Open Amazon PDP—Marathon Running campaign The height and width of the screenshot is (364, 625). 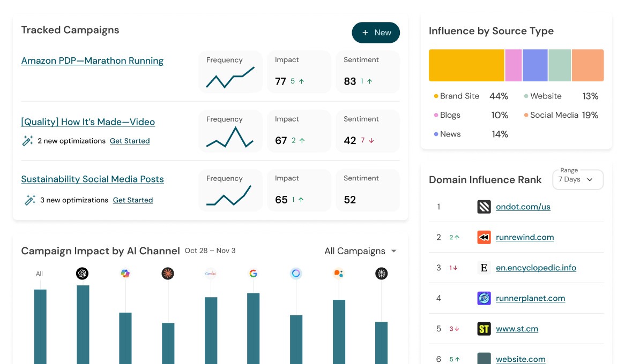click(x=92, y=60)
